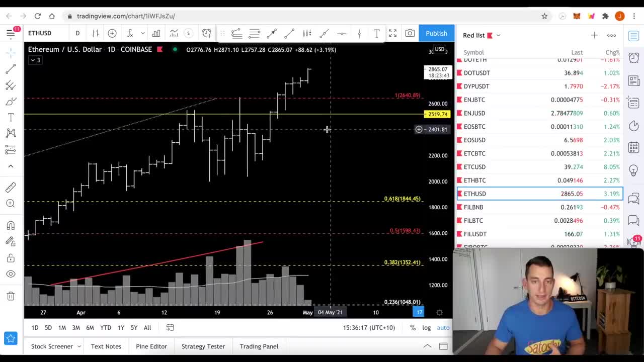Select the brush drawing tool
Screen dimensions: 644x362
click(x=11, y=102)
